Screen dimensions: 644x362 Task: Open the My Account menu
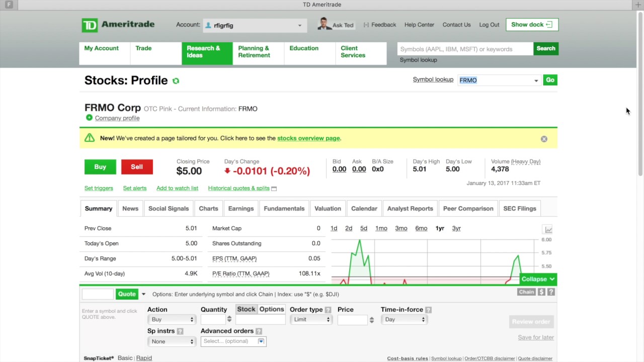(105, 53)
